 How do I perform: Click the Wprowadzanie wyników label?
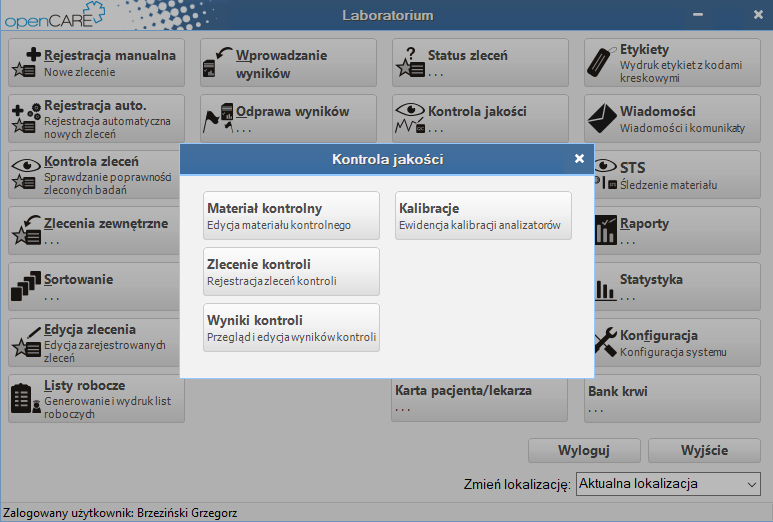coord(281,64)
